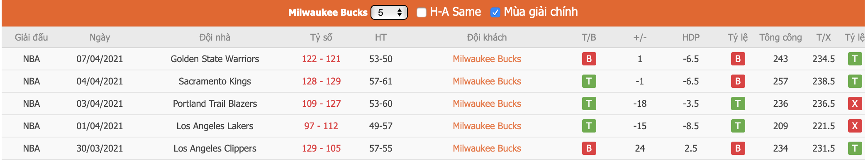
Task: Open the match count dropdown showing 5
Action: 389,12
